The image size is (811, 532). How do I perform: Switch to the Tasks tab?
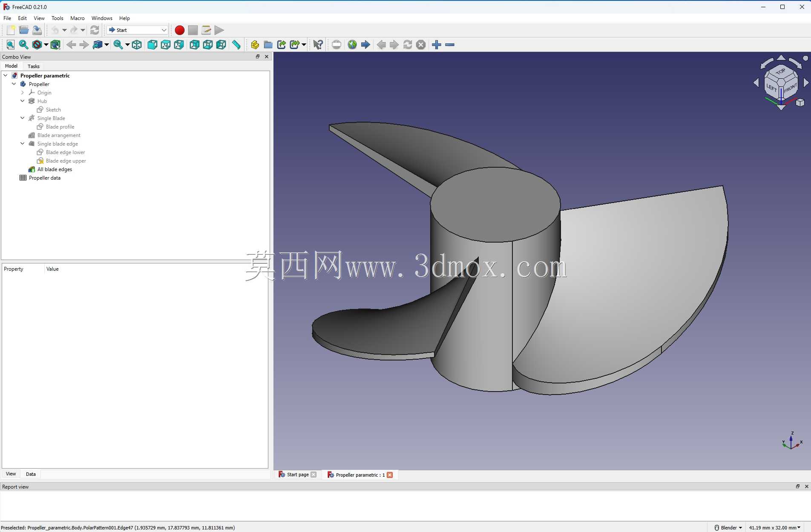[33, 66]
